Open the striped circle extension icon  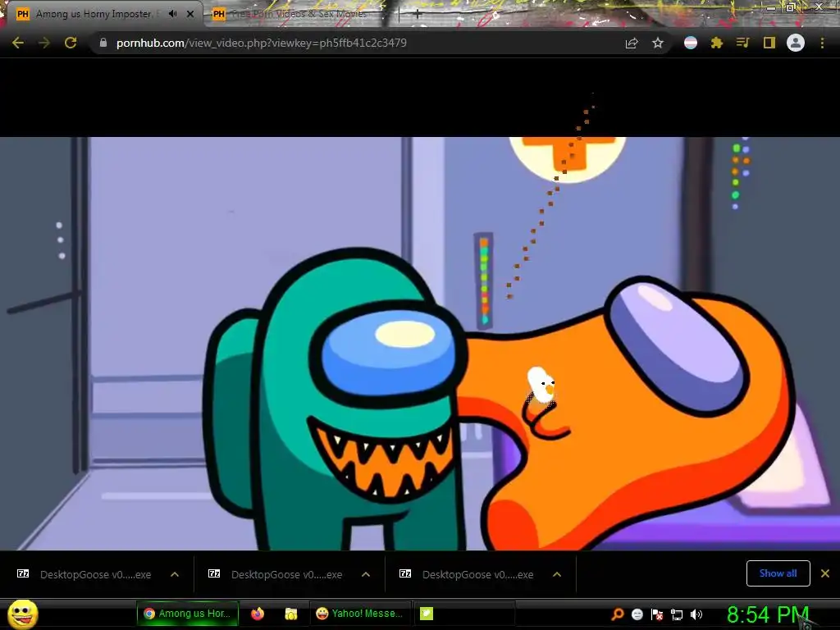[691, 43]
